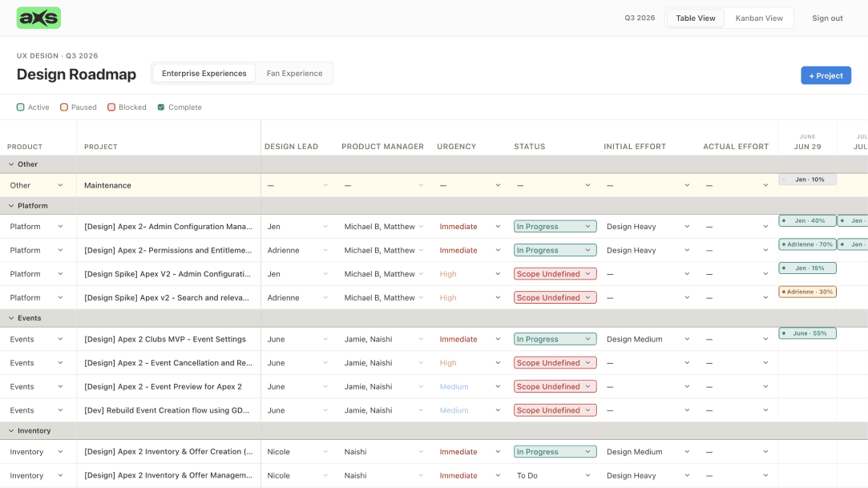Open Design Heavy effort for Admin Configuration Mana... row
The height and width of the screenshot is (488, 868).
coord(648,226)
